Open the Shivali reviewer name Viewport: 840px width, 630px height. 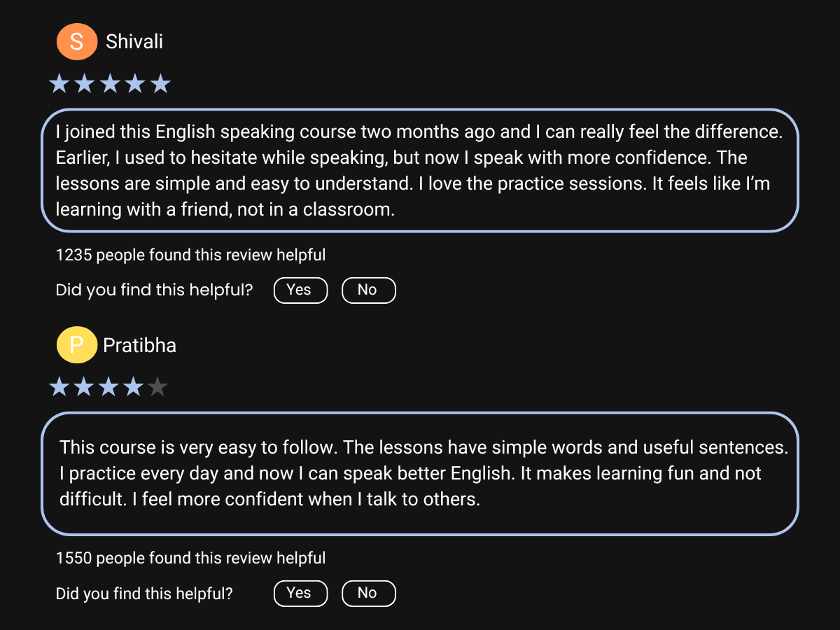(x=134, y=42)
